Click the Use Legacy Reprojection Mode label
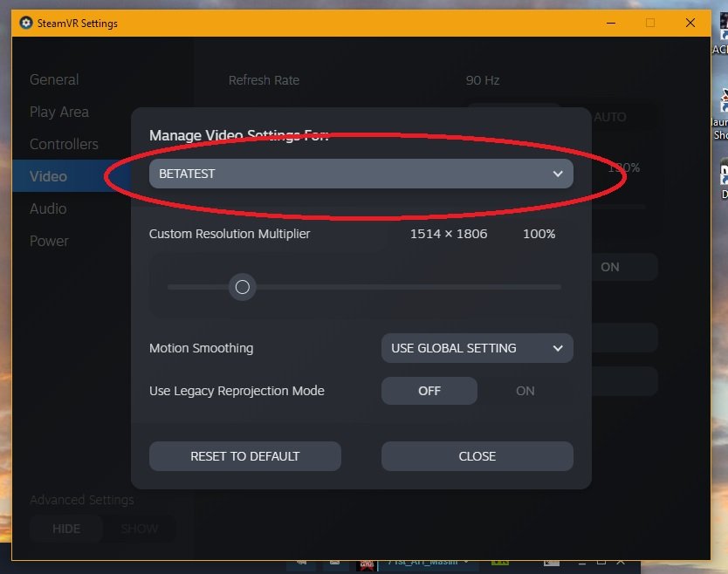 coord(237,391)
